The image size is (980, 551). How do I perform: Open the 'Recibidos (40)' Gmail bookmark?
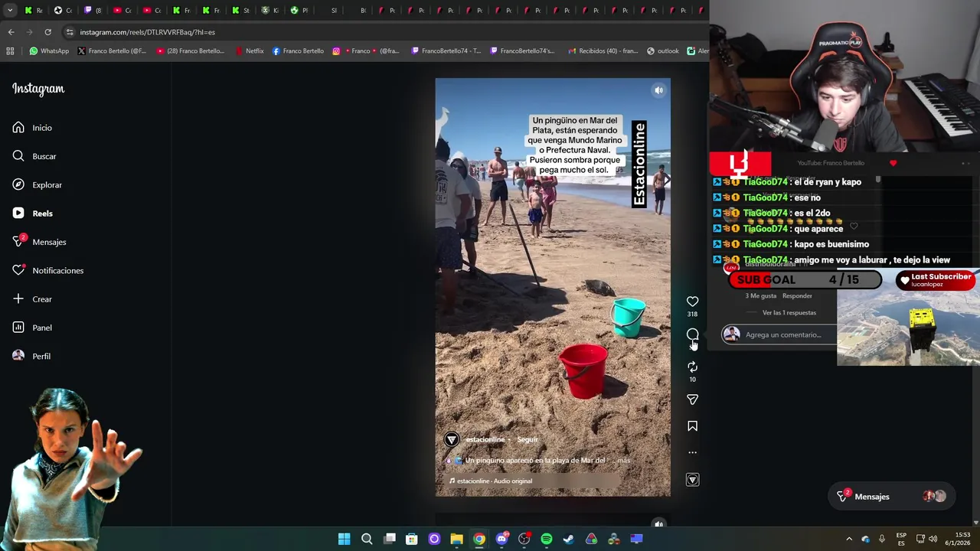[x=603, y=51]
